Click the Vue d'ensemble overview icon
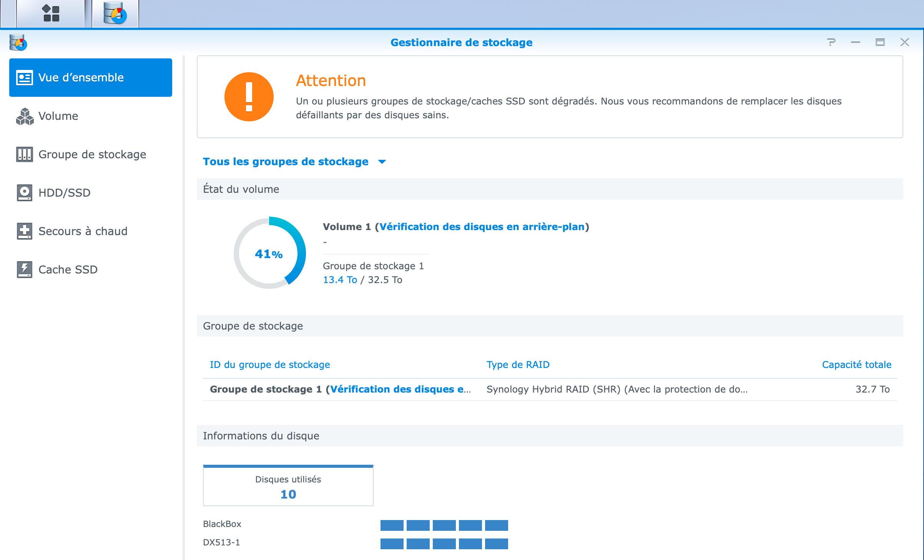 coord(24,78)
